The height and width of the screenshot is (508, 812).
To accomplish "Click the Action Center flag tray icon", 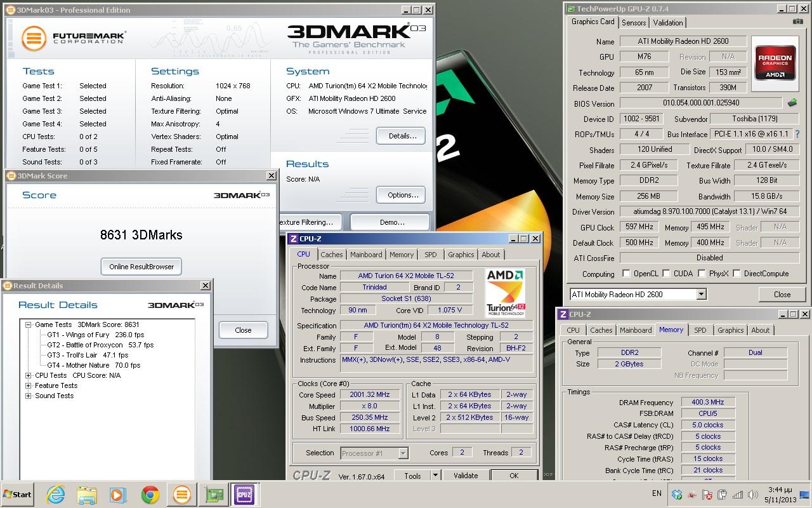I will pos(707,495).
